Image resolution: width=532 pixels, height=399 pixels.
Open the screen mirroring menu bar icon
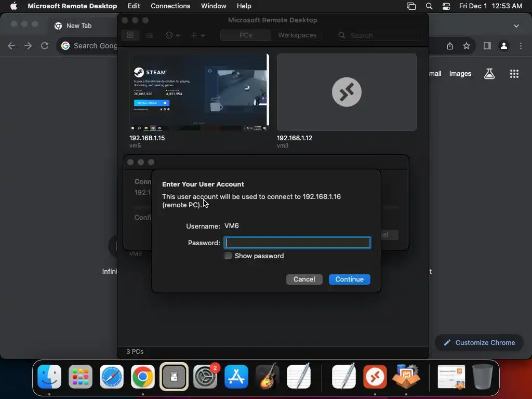(411, 6)
